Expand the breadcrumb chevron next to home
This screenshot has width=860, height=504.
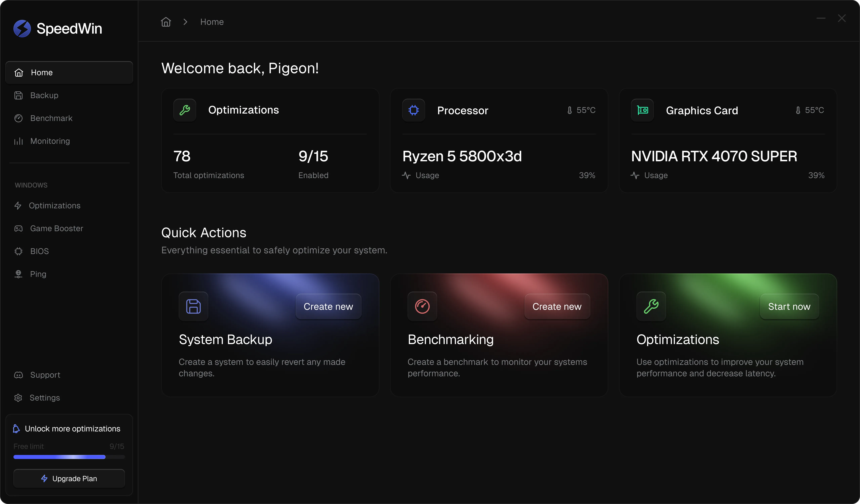pos(185,22)
